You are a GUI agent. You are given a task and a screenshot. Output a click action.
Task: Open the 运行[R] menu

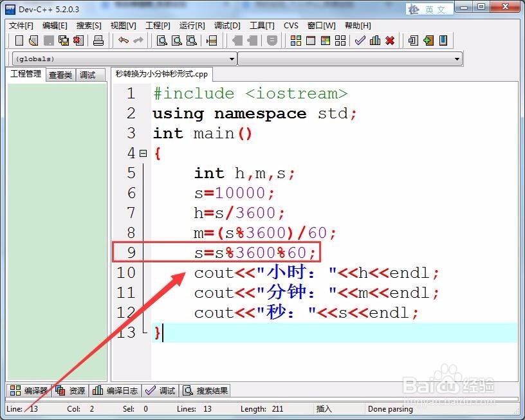click(191, 26)
